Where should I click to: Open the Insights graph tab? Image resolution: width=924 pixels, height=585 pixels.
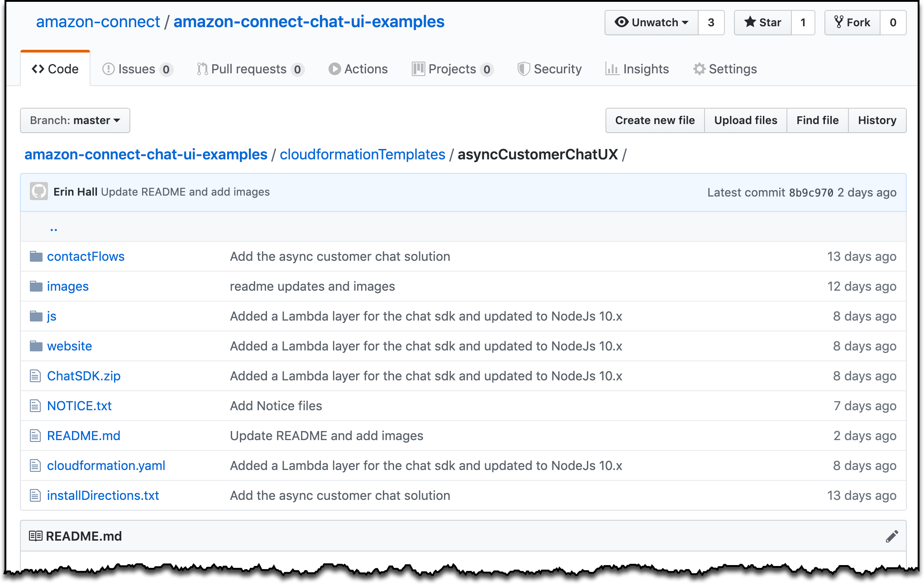(637, 69)
